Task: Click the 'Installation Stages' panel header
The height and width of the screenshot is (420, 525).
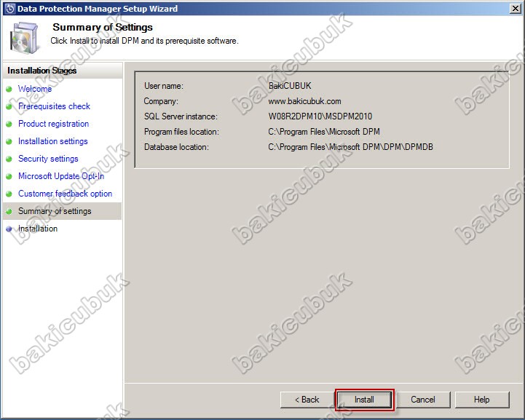Action: (42, 71)
